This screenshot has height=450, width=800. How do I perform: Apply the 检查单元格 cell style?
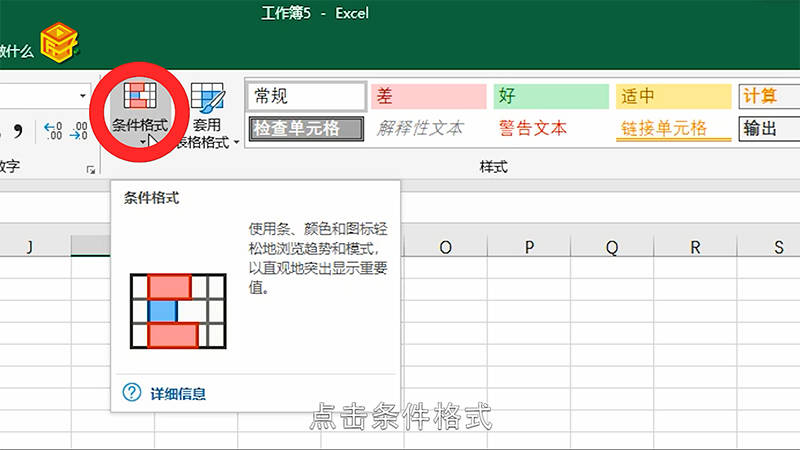coord(306,128)
